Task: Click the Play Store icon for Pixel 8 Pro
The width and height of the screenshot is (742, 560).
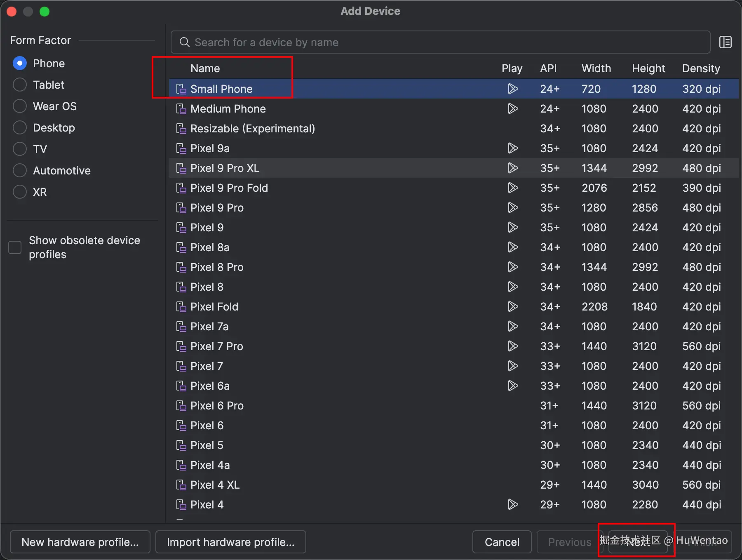Action: (x=513, y=267)
